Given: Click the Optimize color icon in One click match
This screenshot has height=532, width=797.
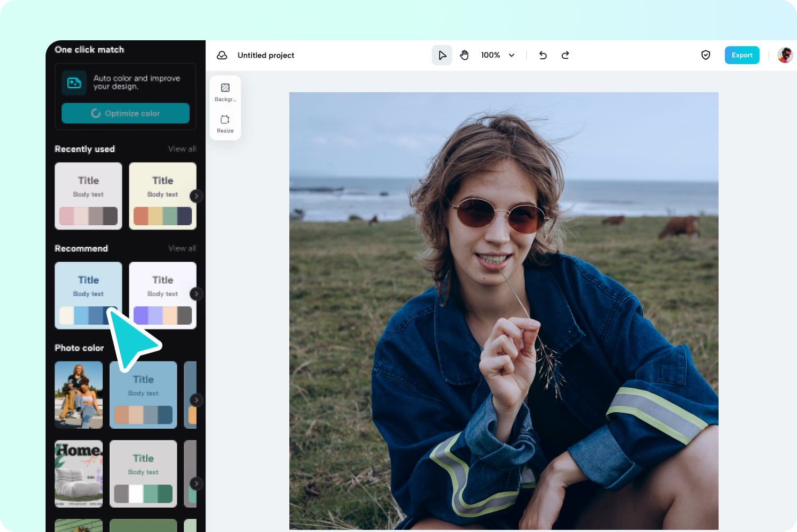Looking at the screenshot, I should [x=96, y=113].
